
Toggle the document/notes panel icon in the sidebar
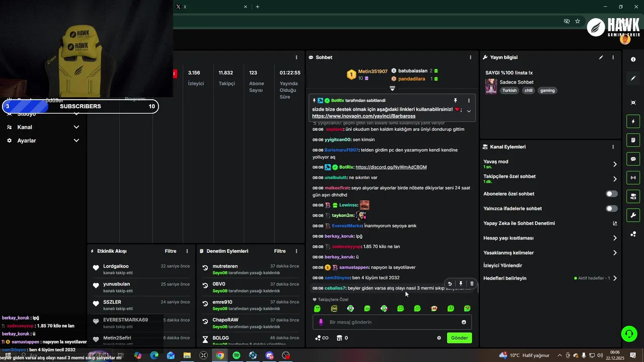point(633,140)
